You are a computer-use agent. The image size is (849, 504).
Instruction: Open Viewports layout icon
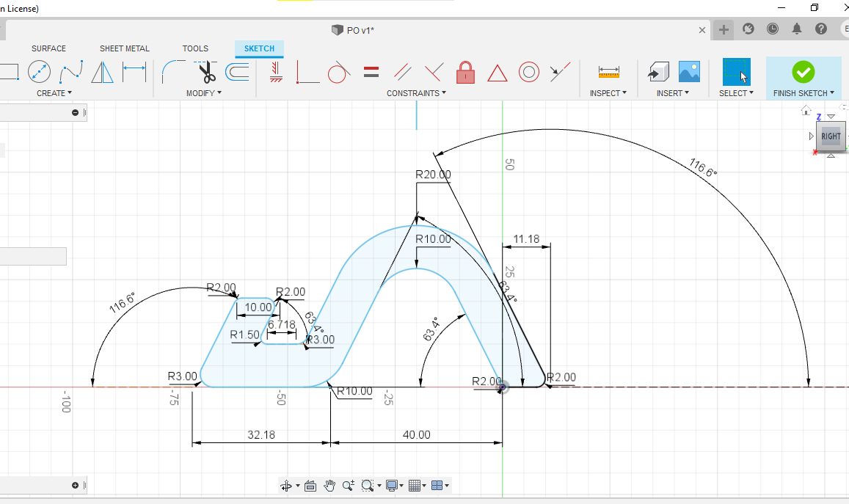click(x=437, y=486)
